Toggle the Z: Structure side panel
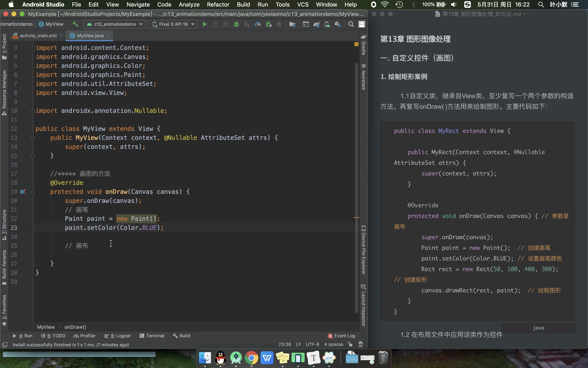The image size is (588, 368). (x=4, y=225)
